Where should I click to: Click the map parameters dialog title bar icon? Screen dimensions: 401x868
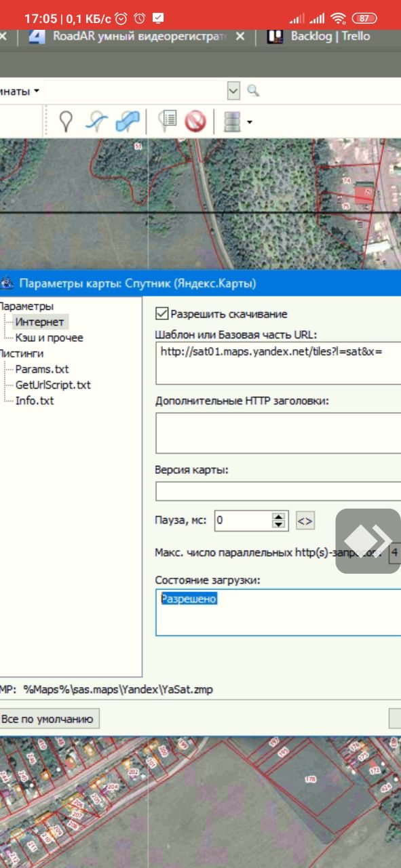tap(7, 283)
